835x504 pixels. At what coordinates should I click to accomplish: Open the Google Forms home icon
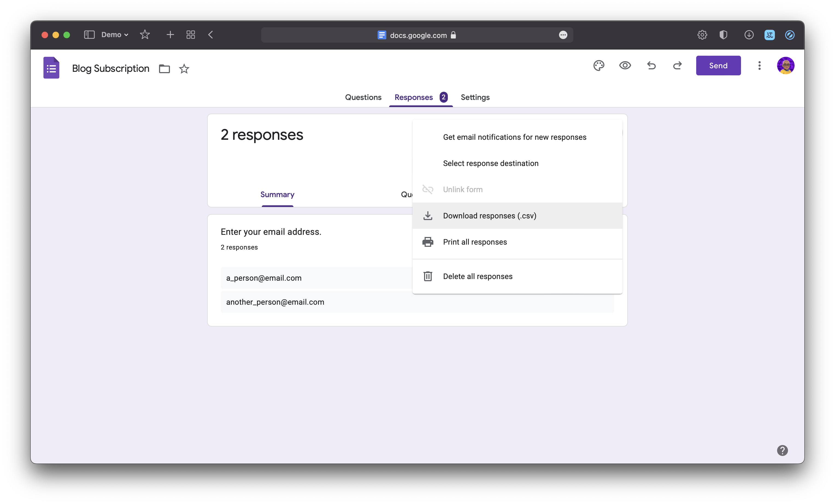pos(51,68)
